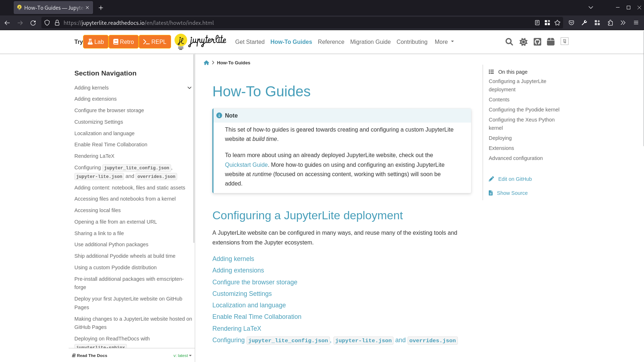This screenshot has height=362, width=644.
Task: Select the How-To Guides browser tab
Action: click(x=53, y=8)
